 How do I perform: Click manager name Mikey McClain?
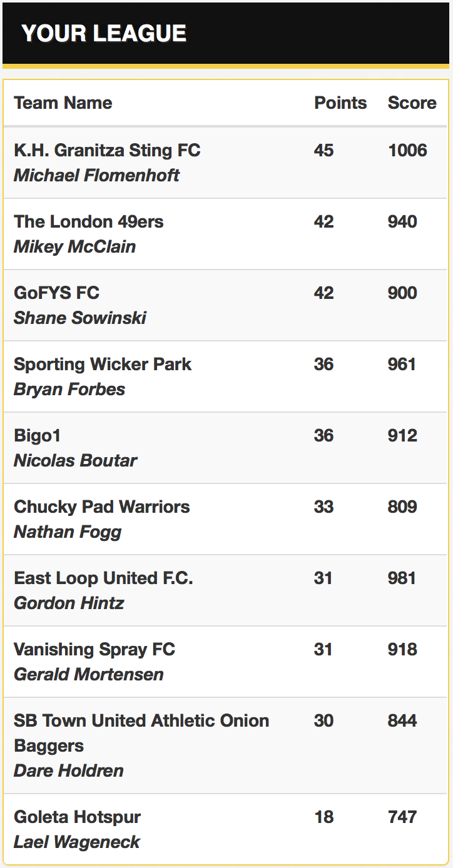coord(74,247)
